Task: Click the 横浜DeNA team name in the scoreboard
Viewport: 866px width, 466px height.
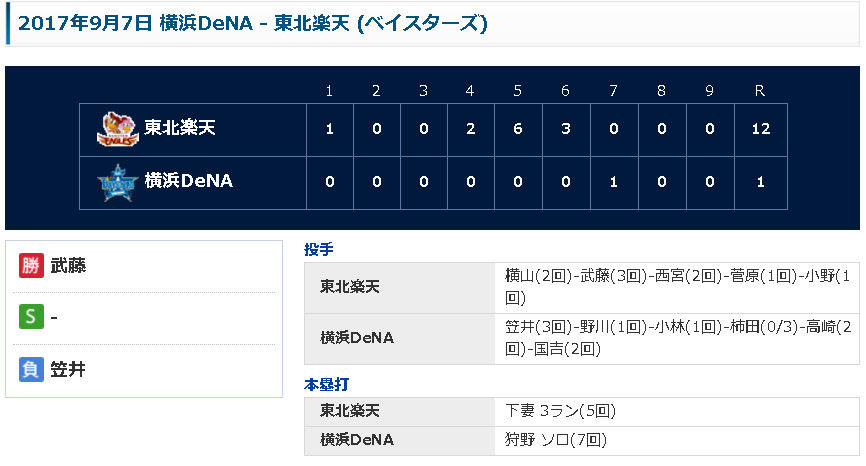Action: tap(188, 182)
